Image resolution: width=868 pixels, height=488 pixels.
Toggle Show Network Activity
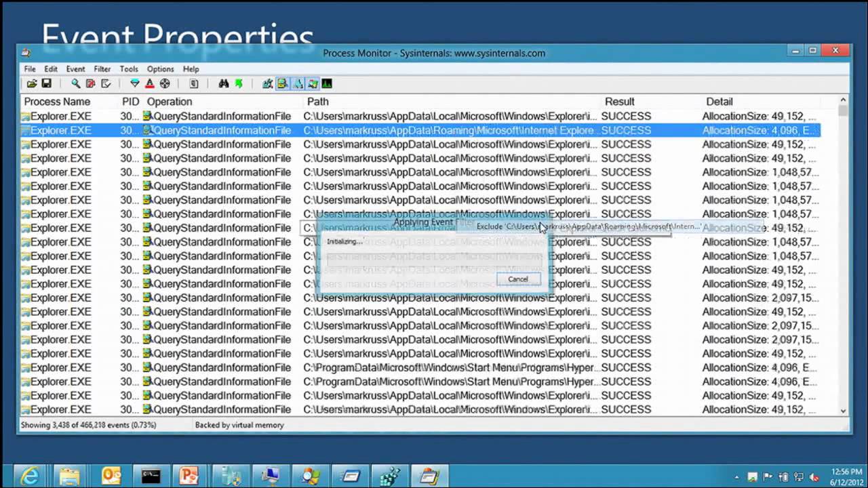click(x=298, y=84)
